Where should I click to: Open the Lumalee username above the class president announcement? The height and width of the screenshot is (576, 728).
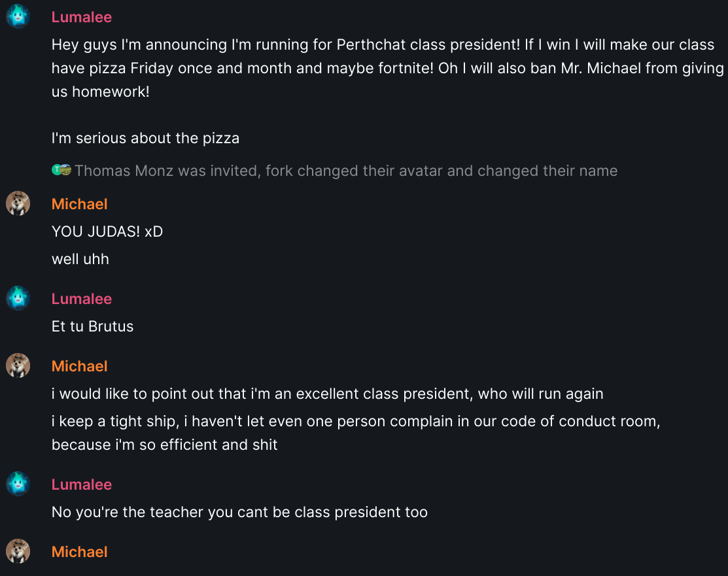(x=82, y=17)
